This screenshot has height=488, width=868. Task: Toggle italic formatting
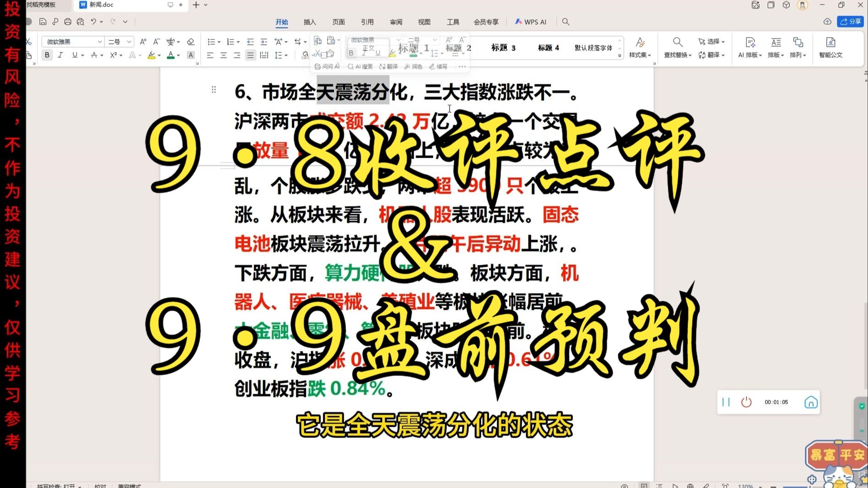pos(60,55)
